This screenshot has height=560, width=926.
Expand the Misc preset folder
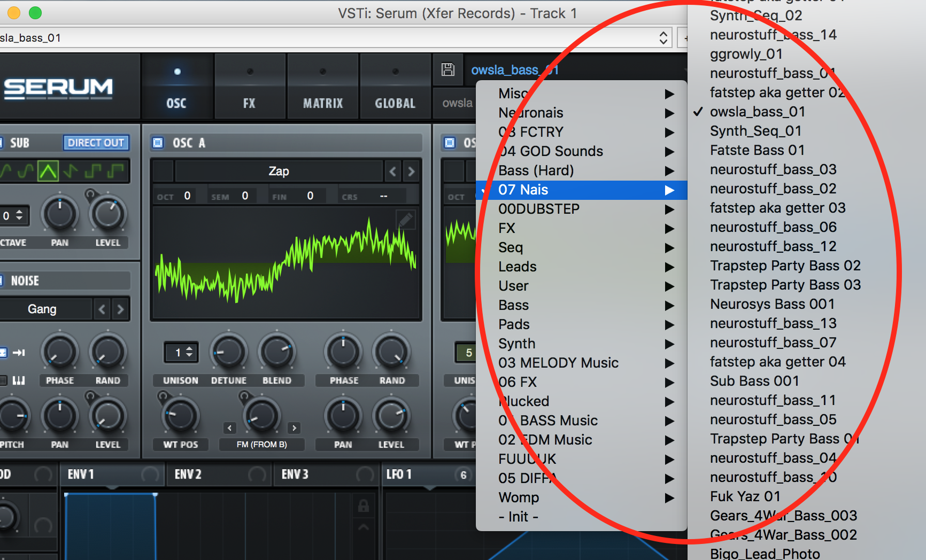pyautogui.click(x=582, y=94)
